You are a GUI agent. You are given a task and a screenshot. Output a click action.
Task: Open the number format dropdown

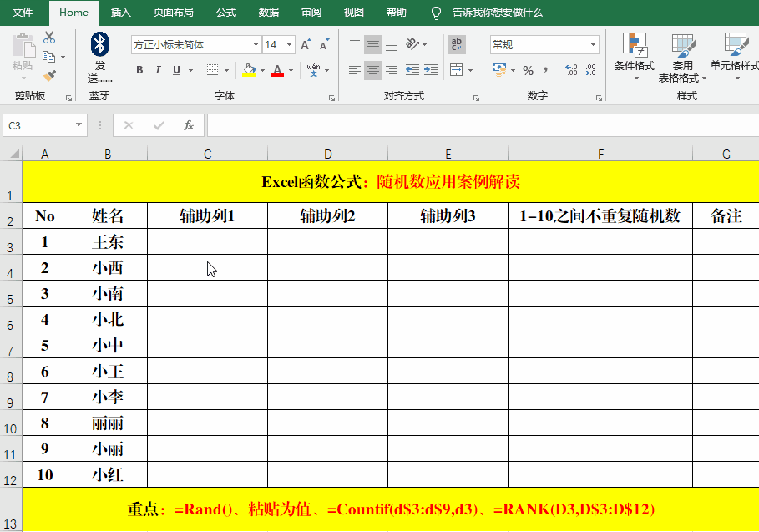pos(594,45)
